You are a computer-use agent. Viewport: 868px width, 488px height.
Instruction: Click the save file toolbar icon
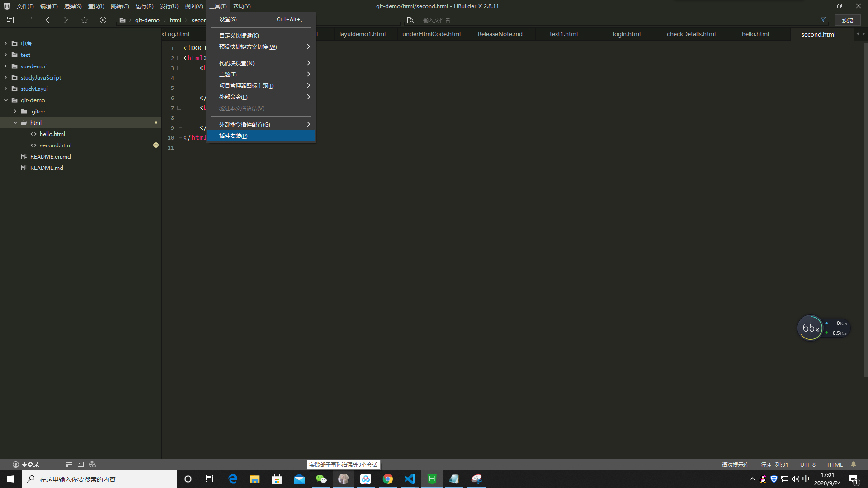29,20
